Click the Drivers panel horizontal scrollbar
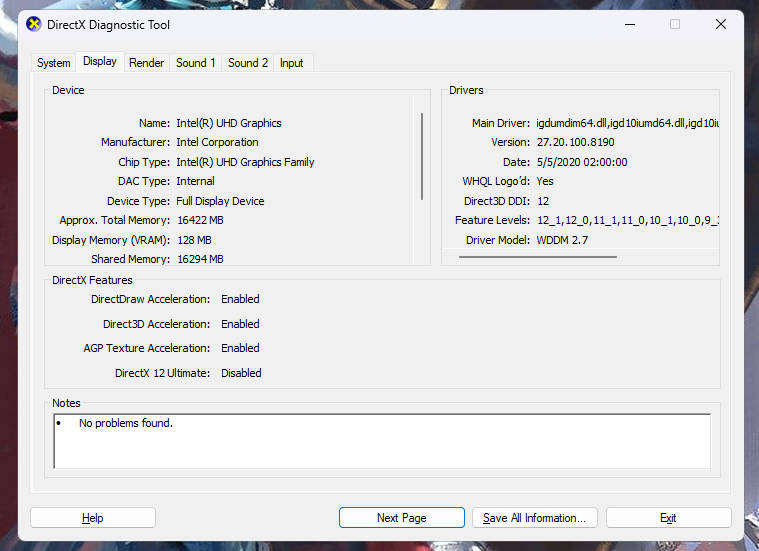 pyautogui.click(x=537, y=257)
